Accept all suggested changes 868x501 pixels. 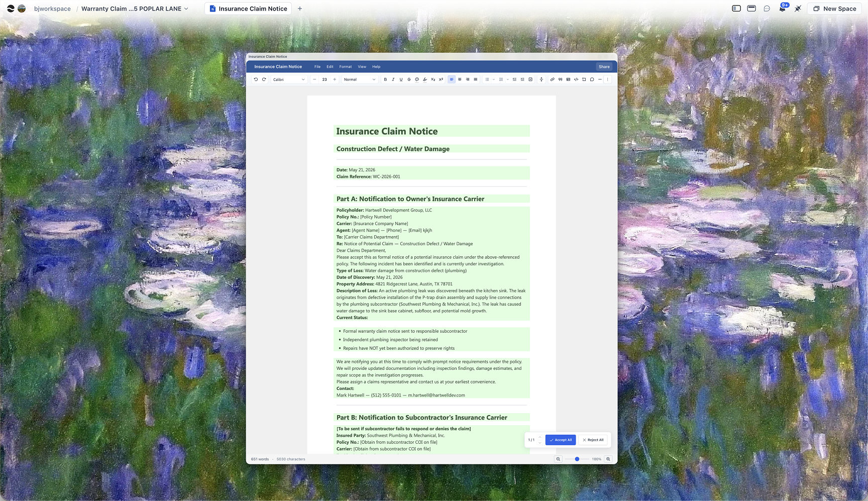[561, 440]
